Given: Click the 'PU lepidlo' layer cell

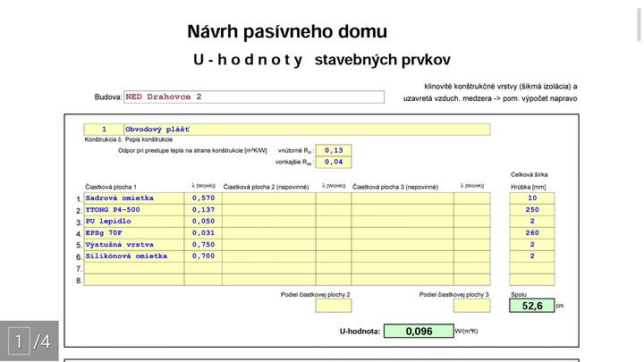Looking at the screenshot, I should click(134, 221).
